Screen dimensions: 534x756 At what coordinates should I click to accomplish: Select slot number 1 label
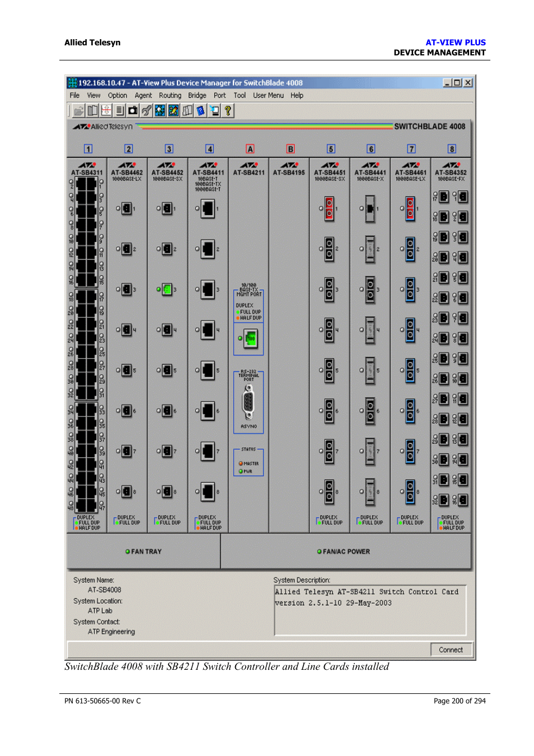coord(88,149)
